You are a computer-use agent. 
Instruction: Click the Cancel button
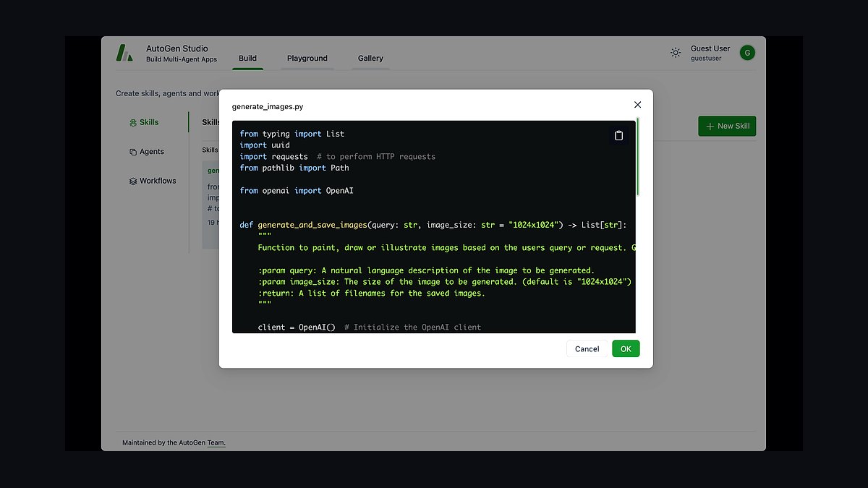pyautogui.click(x=587, y=348)
